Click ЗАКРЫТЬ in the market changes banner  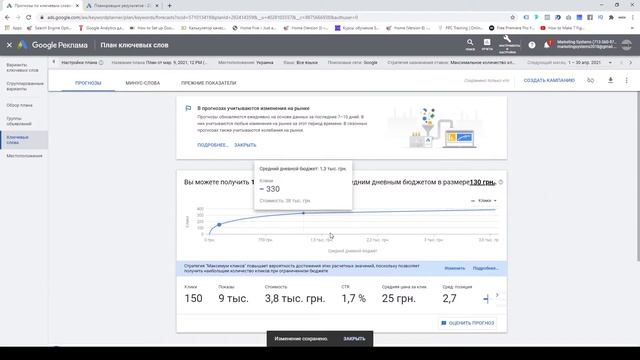tap(245, 145)
